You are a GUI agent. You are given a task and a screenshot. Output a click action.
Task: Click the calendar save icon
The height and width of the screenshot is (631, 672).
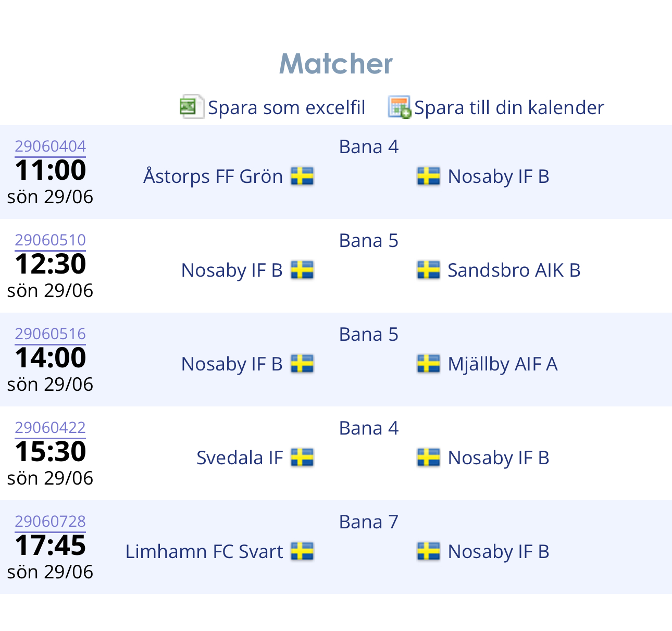tap(399, 107)
